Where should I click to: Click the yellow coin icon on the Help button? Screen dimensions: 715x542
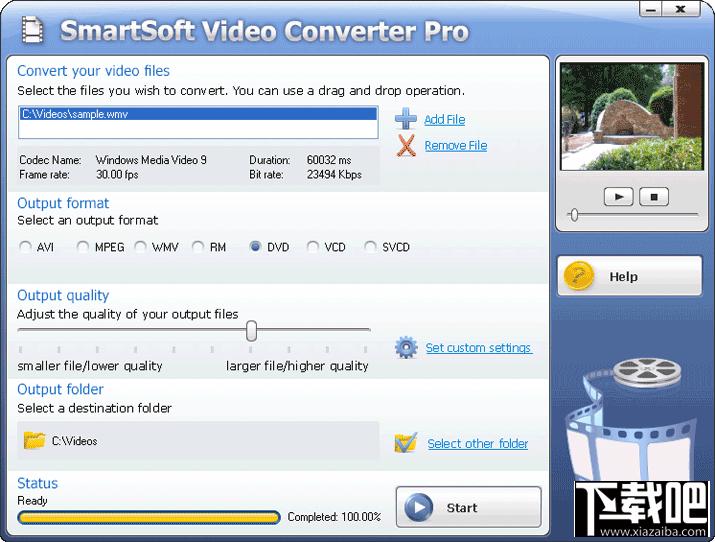coord(579,276)
